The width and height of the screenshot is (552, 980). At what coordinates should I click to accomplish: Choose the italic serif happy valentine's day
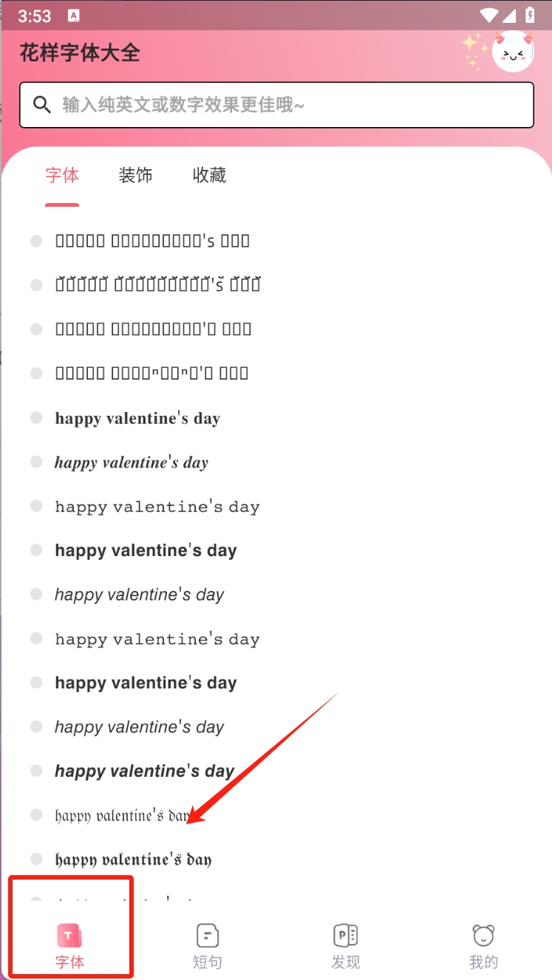[132, 463]
